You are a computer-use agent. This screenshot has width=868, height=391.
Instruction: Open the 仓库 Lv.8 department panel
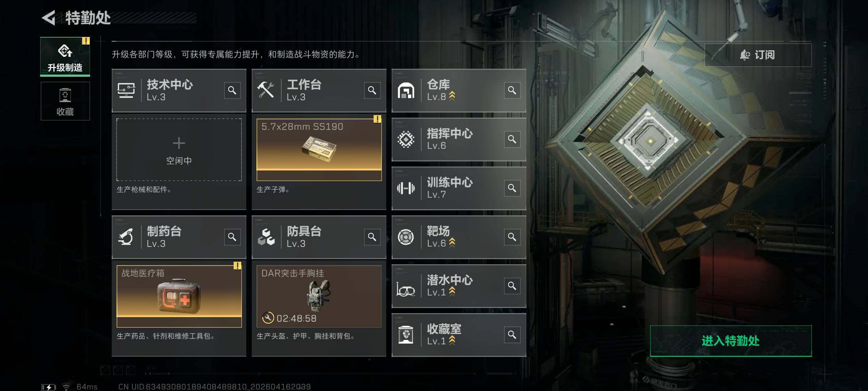click(x=459, y=90)
